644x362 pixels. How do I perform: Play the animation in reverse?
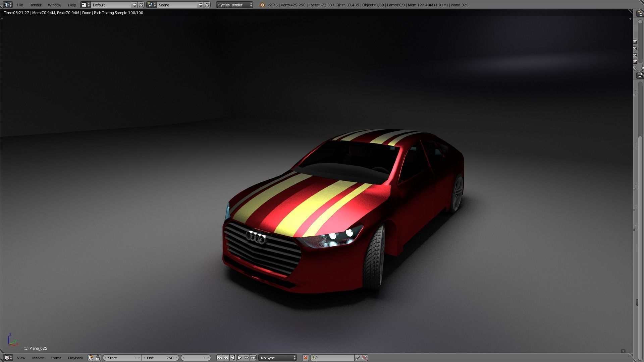233,358
